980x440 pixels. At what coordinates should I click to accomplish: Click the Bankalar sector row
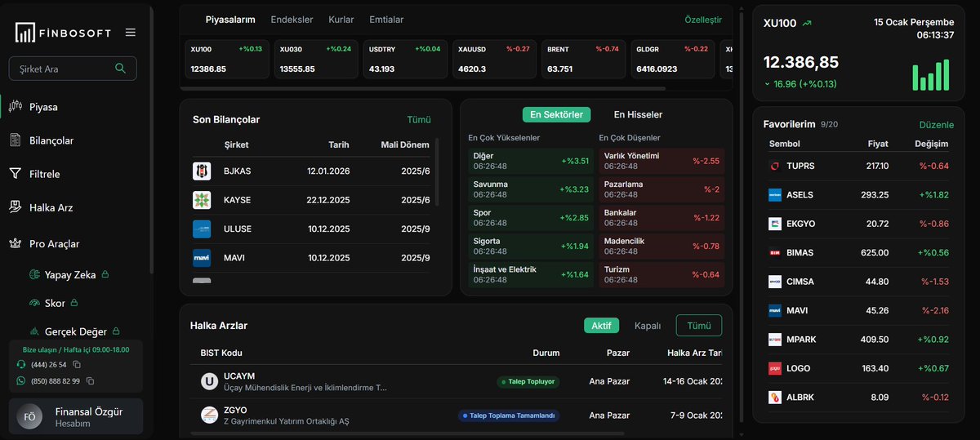click(x=661, y=218)
